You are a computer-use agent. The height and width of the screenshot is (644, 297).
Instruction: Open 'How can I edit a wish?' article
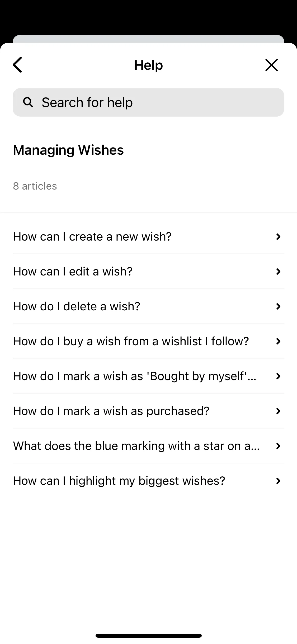coord(148,271)
